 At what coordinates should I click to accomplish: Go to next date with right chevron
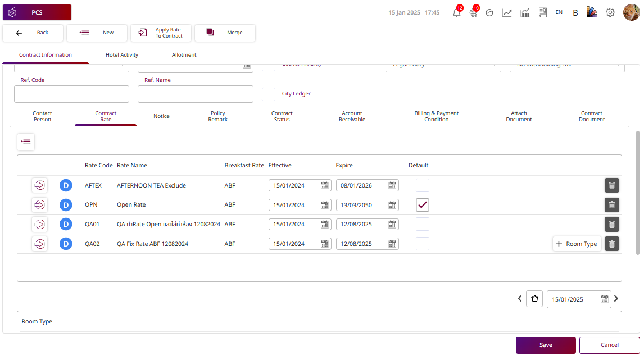616,299
